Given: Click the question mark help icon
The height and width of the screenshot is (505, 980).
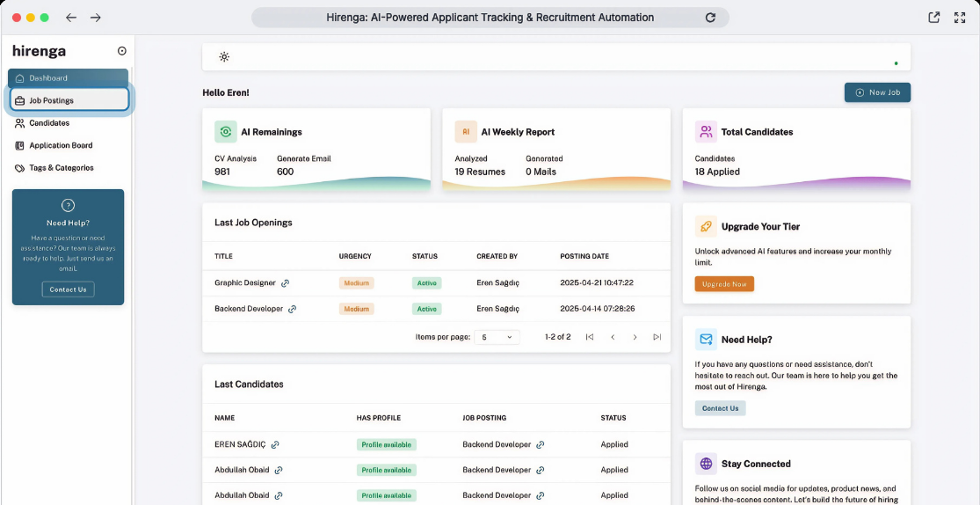Looking at the screenshot, I should click(x=69, y=205).
